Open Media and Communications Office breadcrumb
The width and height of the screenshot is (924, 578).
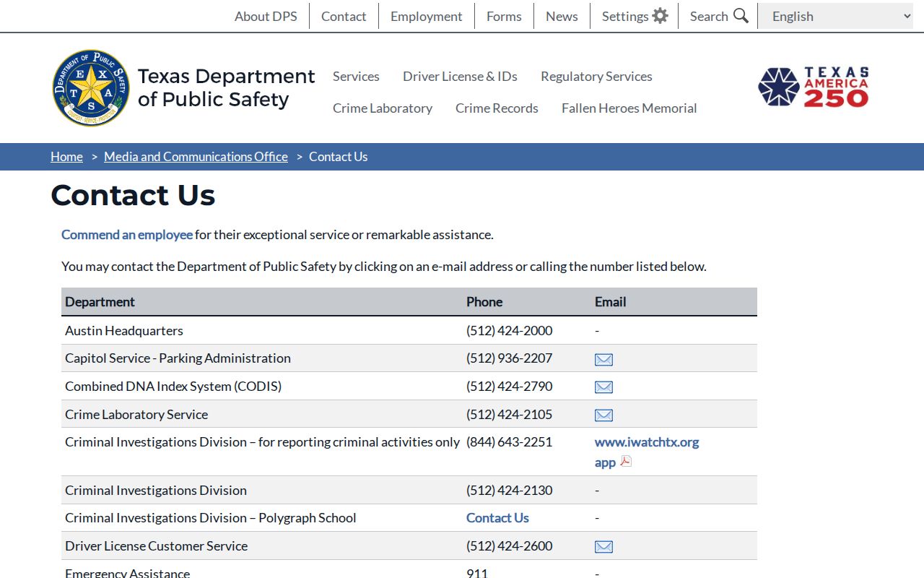point(196,157)
